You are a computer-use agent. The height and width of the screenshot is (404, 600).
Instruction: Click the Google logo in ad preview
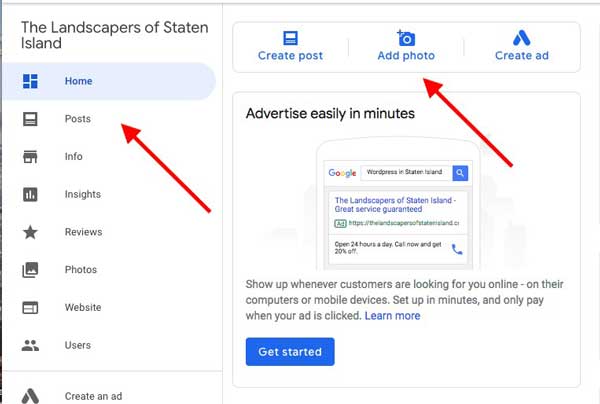coord(342,173)
